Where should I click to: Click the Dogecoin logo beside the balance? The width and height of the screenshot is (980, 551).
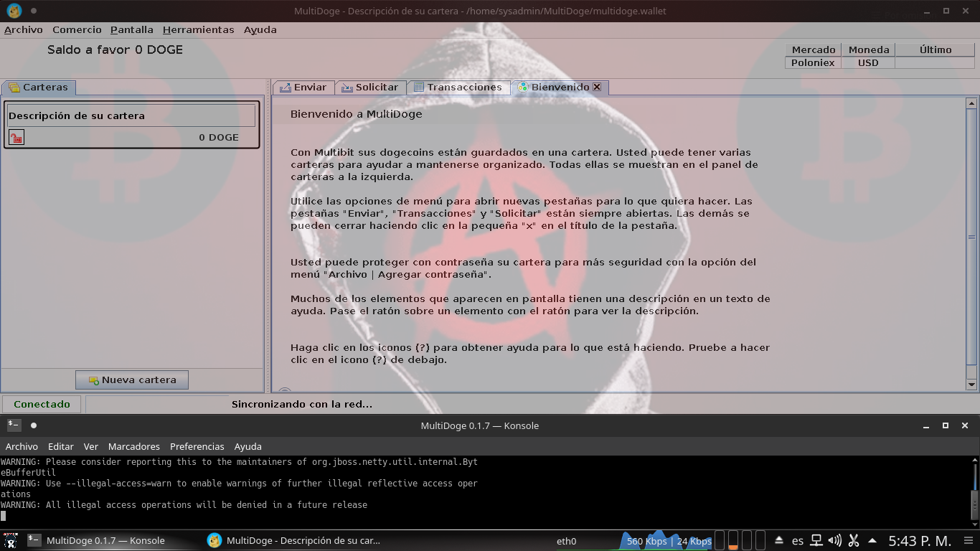point(14,11)
